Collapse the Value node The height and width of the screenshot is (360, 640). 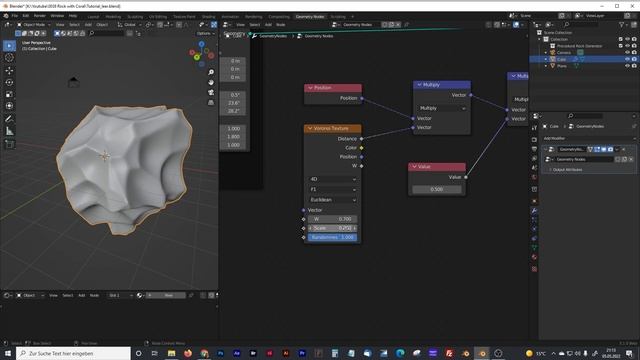pos(414,167)
